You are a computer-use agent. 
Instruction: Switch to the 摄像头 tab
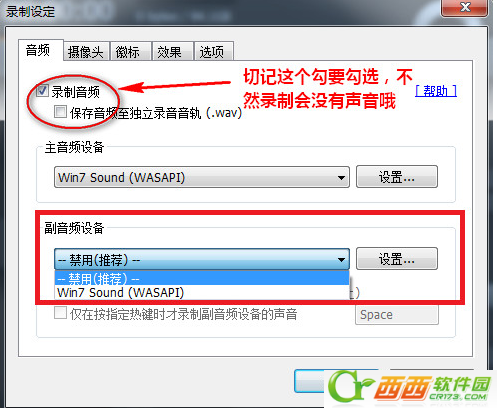point(86,52)
